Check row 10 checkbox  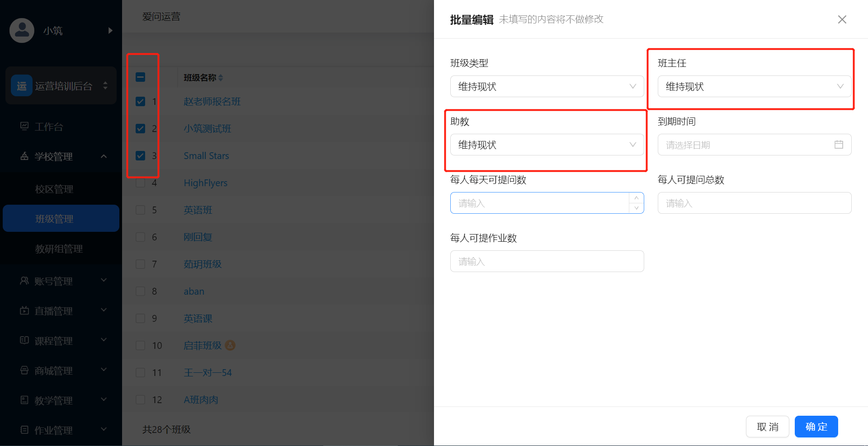click(141, 345)
